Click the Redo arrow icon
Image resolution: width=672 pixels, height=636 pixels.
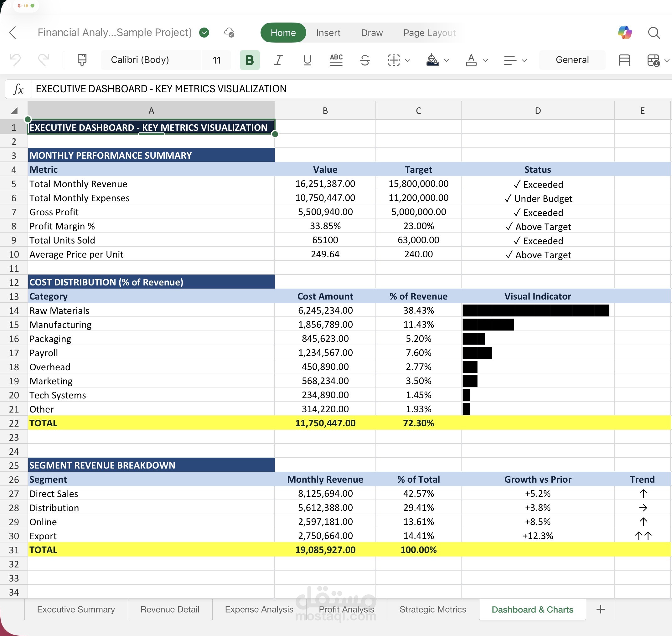pos(44,60)
